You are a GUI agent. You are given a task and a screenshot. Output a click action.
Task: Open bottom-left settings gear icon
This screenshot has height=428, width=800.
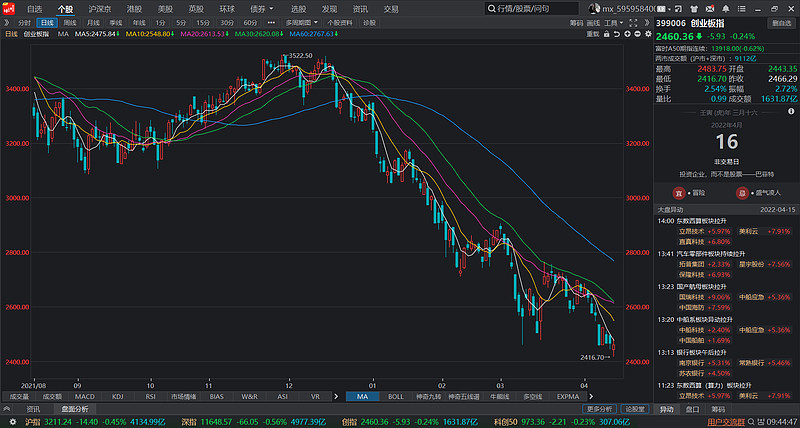13,422
